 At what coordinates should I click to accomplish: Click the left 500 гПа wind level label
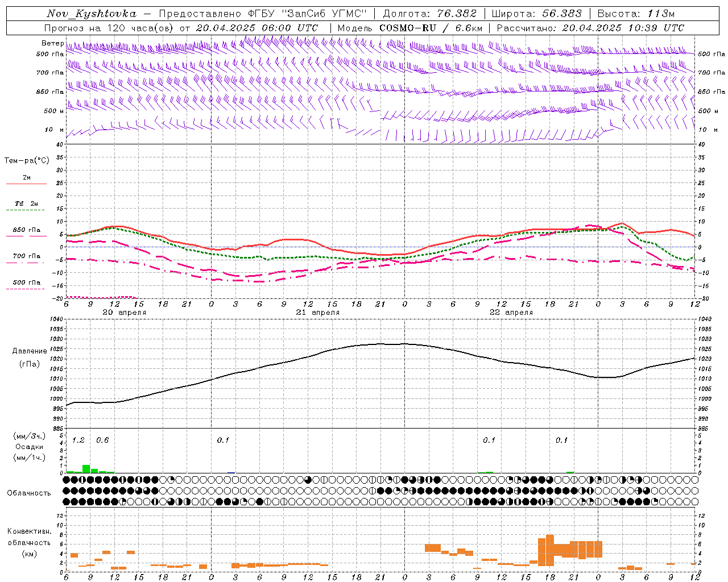50,54
